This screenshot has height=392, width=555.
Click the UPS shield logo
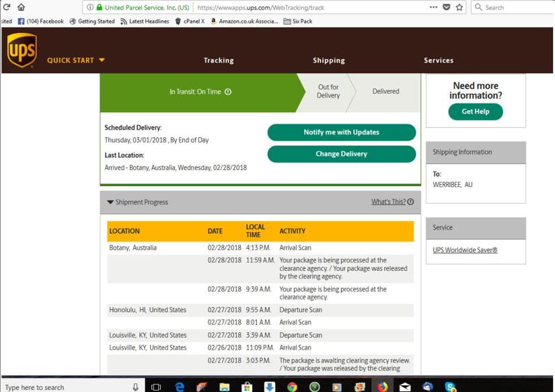(22, 50)
